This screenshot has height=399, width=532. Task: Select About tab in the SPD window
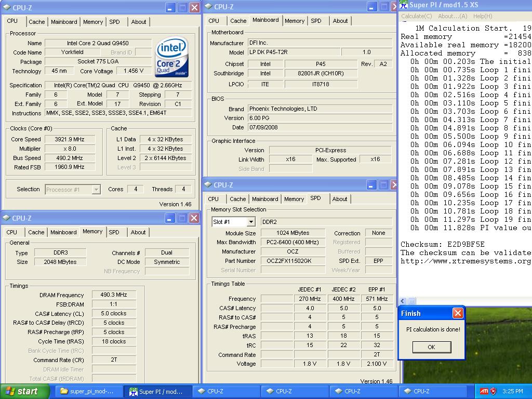coord(340,199)
